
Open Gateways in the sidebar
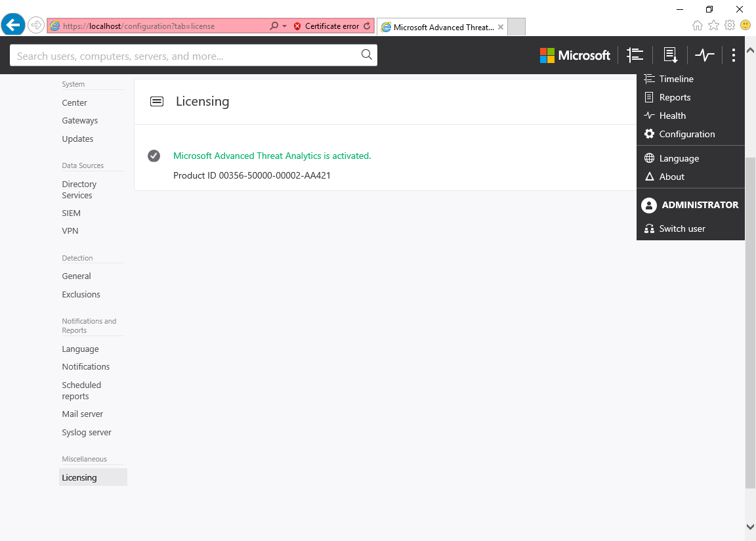(x=79, y=121)
